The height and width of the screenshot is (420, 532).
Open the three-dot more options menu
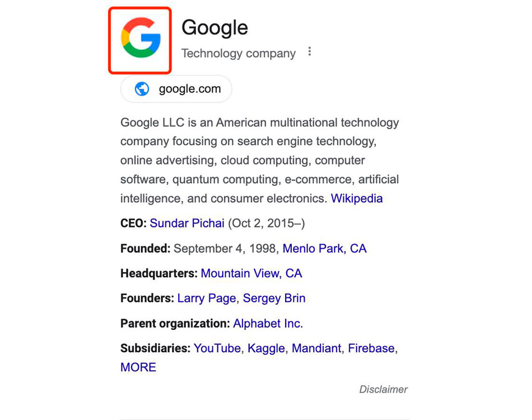click(x=310, y=52)
